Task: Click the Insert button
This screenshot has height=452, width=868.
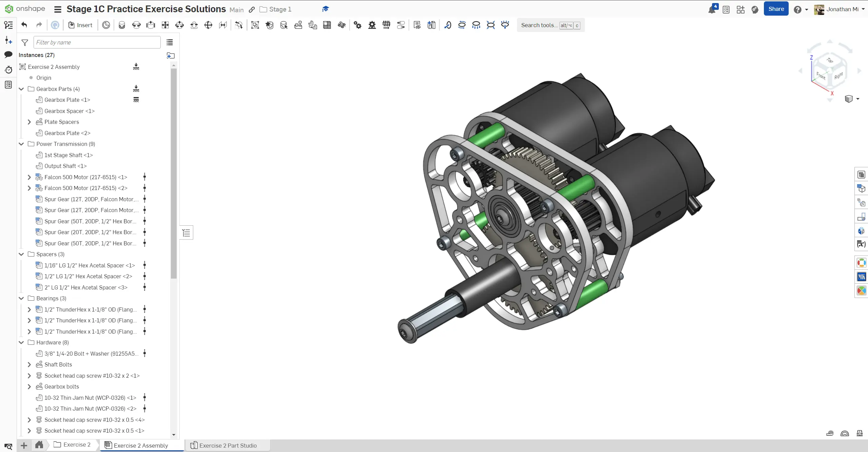Action: click(x=80, y=25)
